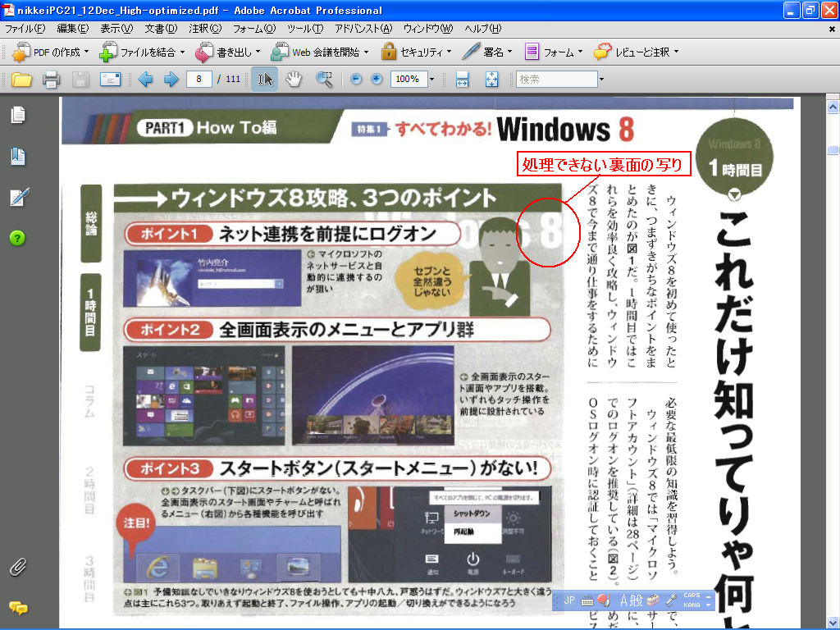Open the zoom percentage dropdown arrow
Viewport: 840px width, 630px height.
pyautogui.click(x=431, y=80)
